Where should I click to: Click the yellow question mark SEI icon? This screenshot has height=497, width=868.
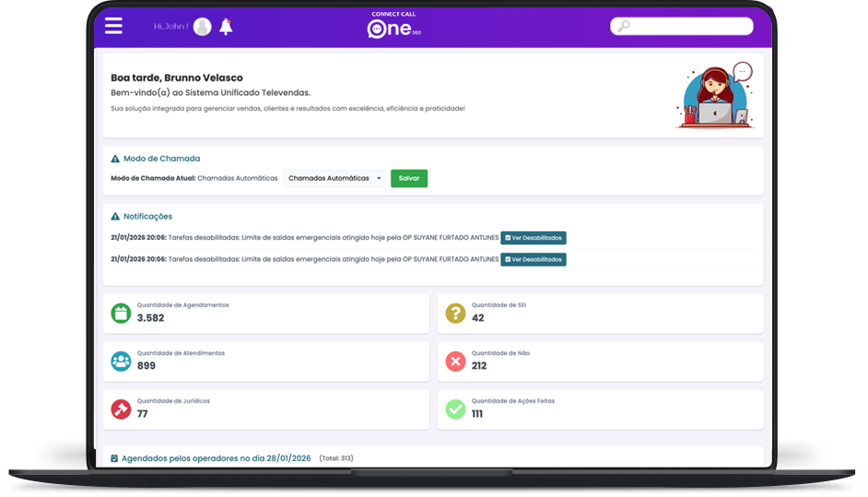tap(455, 314)
